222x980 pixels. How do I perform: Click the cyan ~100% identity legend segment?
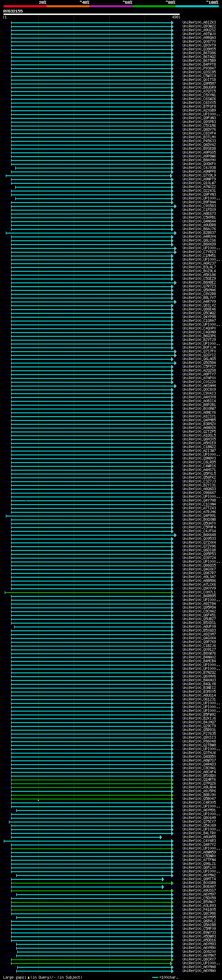197,6
